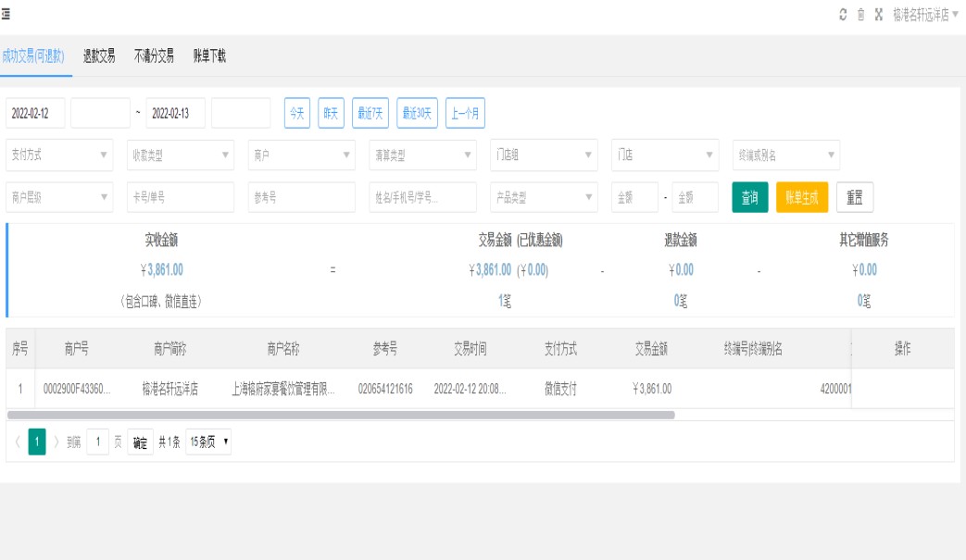The image size is (966, 560).
Task: Expand the 产品类型 dropdown
Action: click(x=544, y=197)
